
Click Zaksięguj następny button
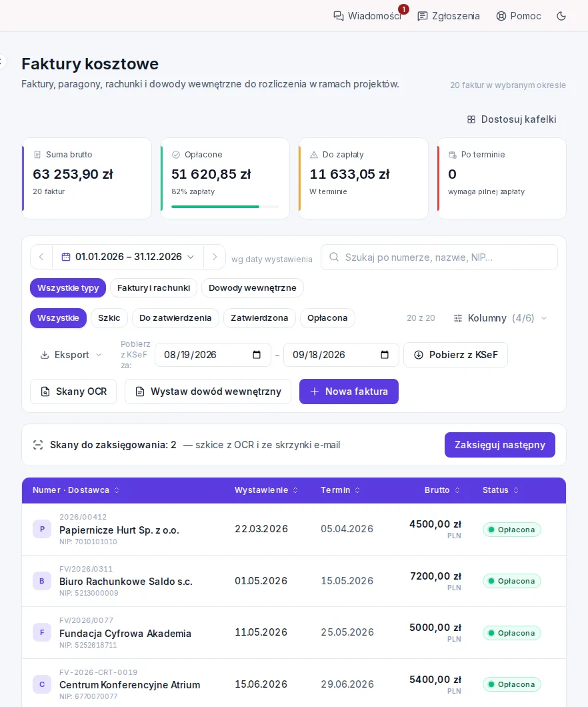(x=500, y=445)
